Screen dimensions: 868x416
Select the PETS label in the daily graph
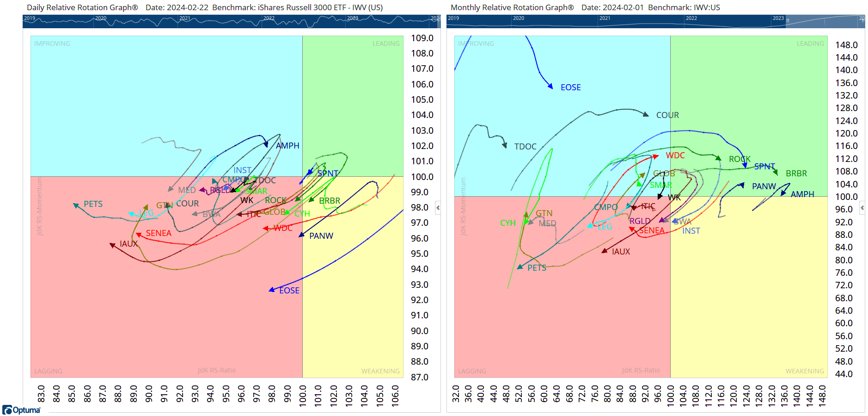coord(93,204)
